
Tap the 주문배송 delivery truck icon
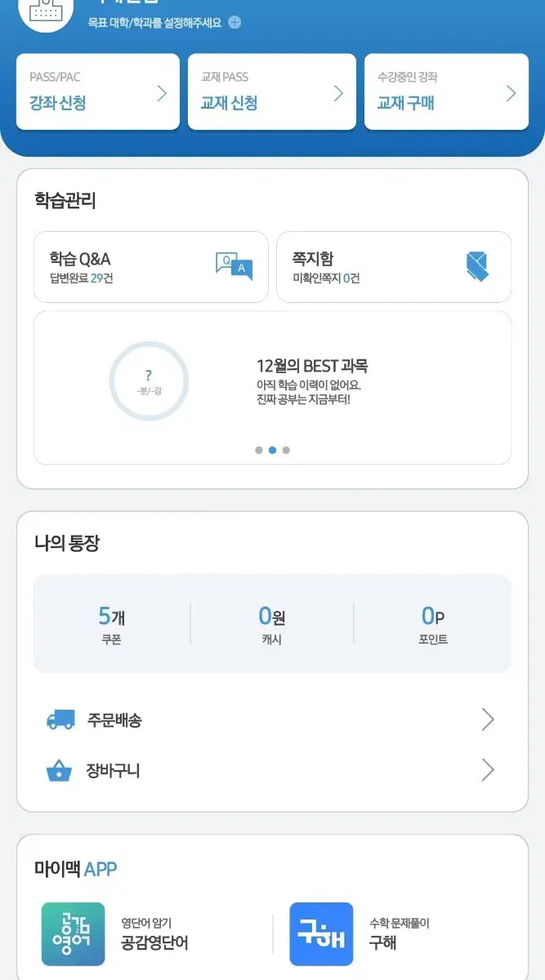point(60,720)
